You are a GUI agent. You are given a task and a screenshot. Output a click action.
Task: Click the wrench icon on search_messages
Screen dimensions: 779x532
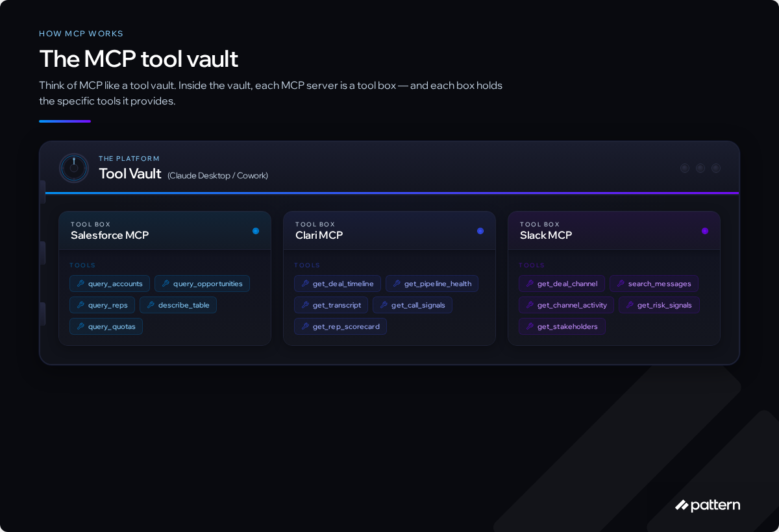click(621, 284)
